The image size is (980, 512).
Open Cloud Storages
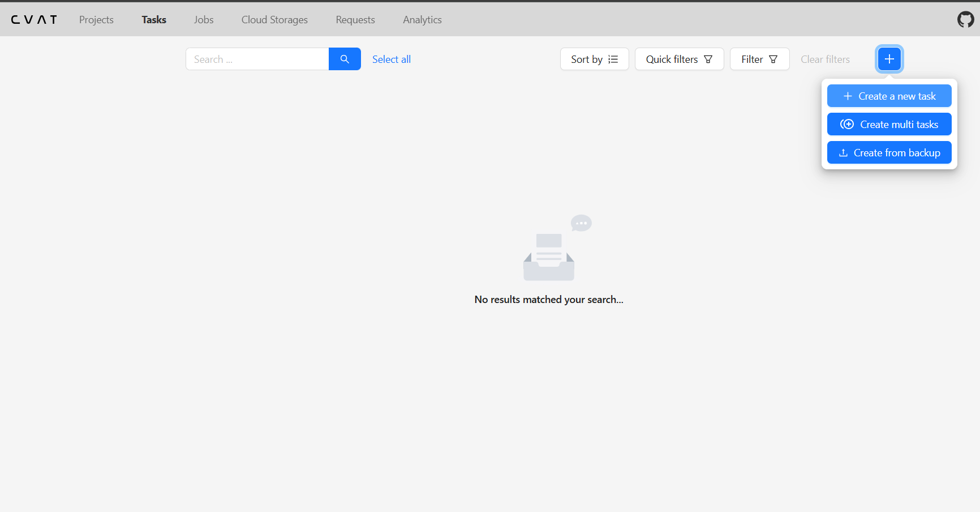tap(274, 20)
